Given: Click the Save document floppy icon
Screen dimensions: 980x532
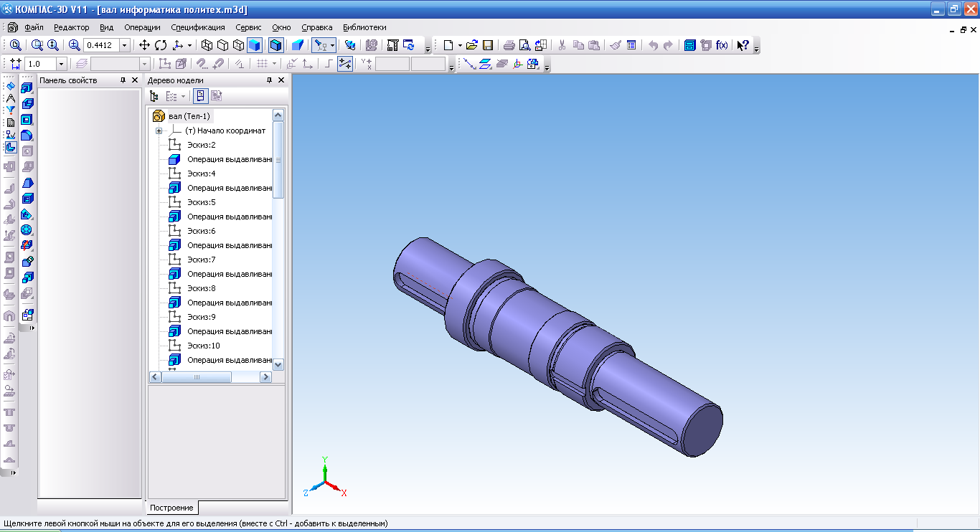Looking at the screenshot, I should [x=488, y=45].
